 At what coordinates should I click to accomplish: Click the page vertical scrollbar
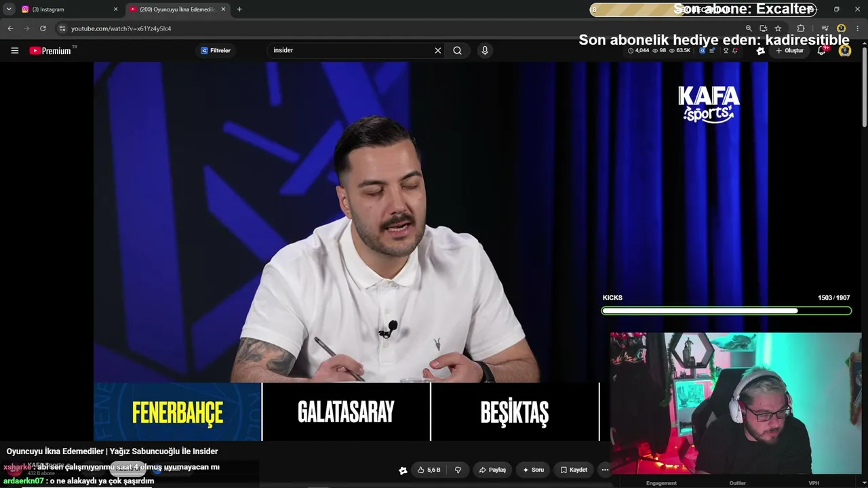865,88
